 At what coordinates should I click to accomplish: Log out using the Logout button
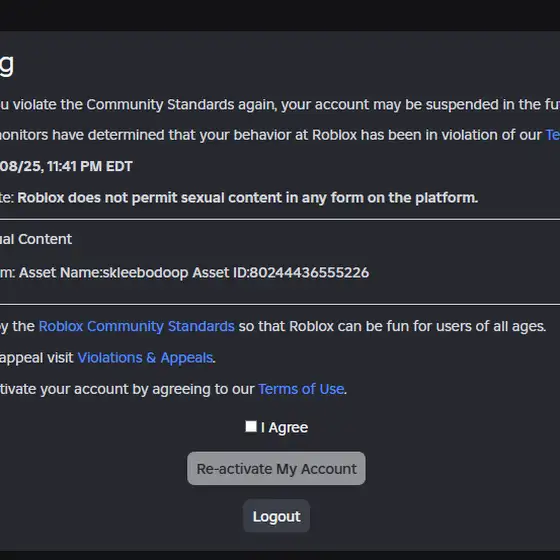(x=276, y=516)
